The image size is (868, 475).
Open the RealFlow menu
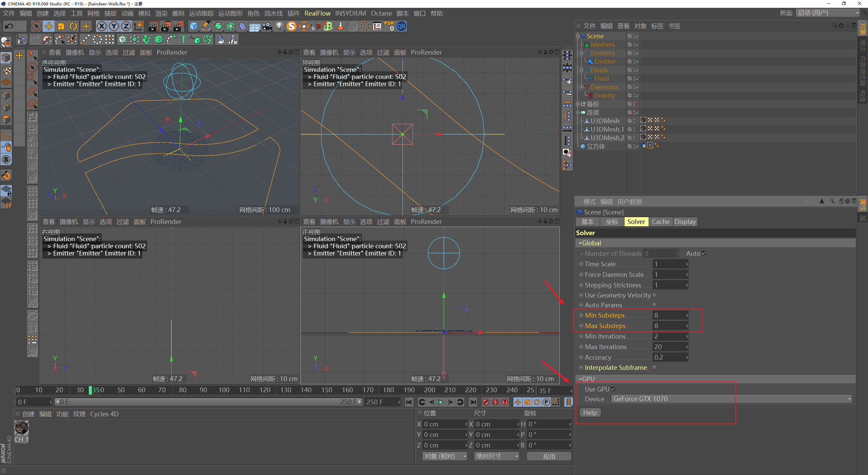tap(317, 13)
